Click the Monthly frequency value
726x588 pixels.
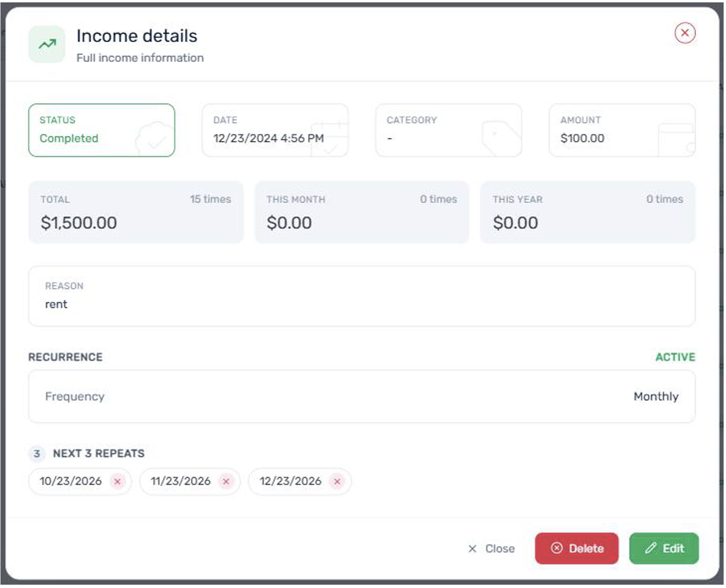(656, 397)
